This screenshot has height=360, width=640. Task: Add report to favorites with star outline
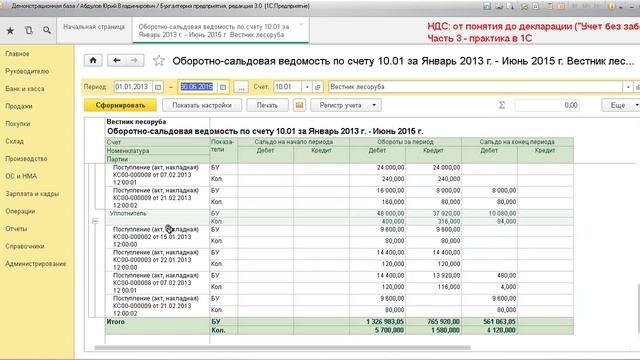click(159, 61)
